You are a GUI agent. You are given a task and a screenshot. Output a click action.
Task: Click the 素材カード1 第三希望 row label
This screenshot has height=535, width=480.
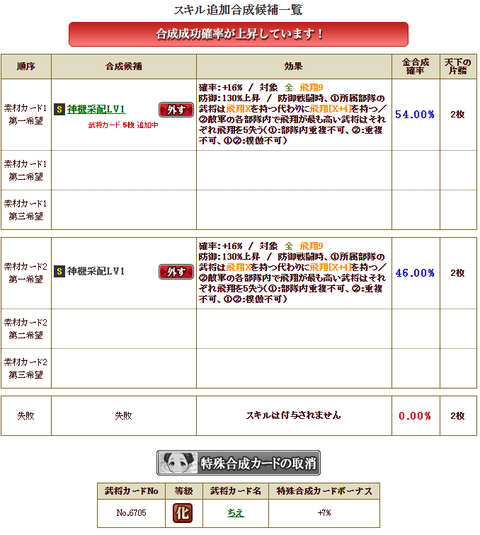(26, 210)
